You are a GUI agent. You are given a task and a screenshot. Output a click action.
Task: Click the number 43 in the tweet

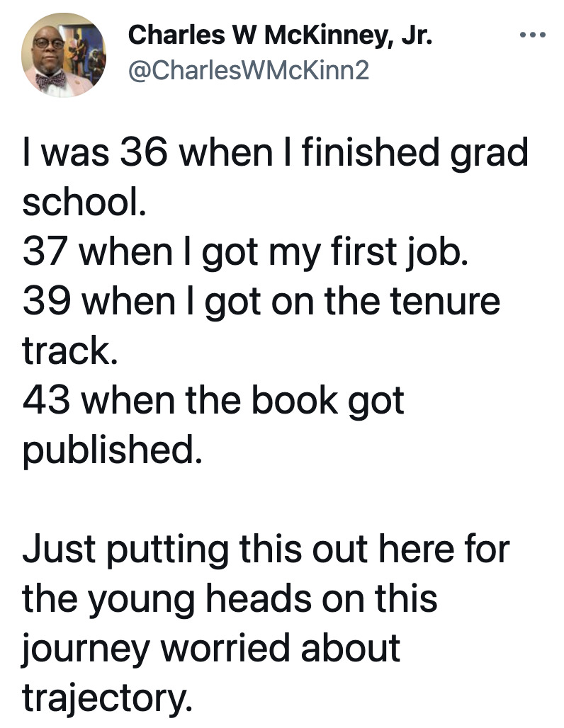pyautogui.click(x=46, y=400)
